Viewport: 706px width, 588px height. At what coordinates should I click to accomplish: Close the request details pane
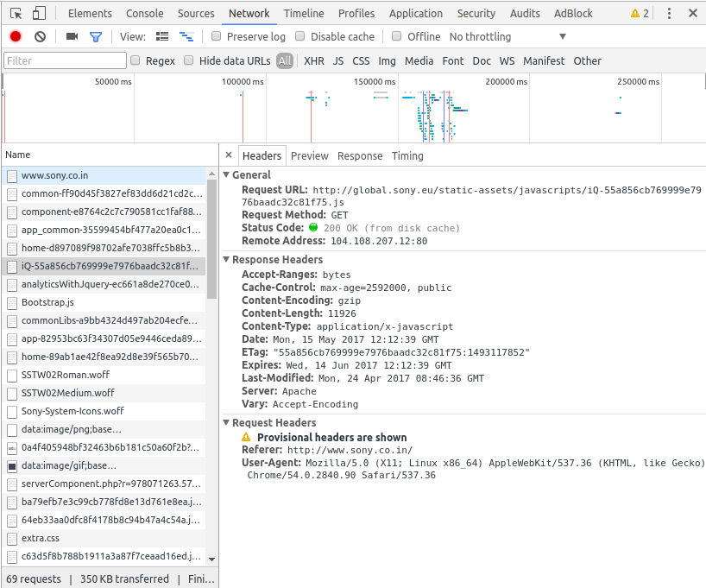[229, 155]
